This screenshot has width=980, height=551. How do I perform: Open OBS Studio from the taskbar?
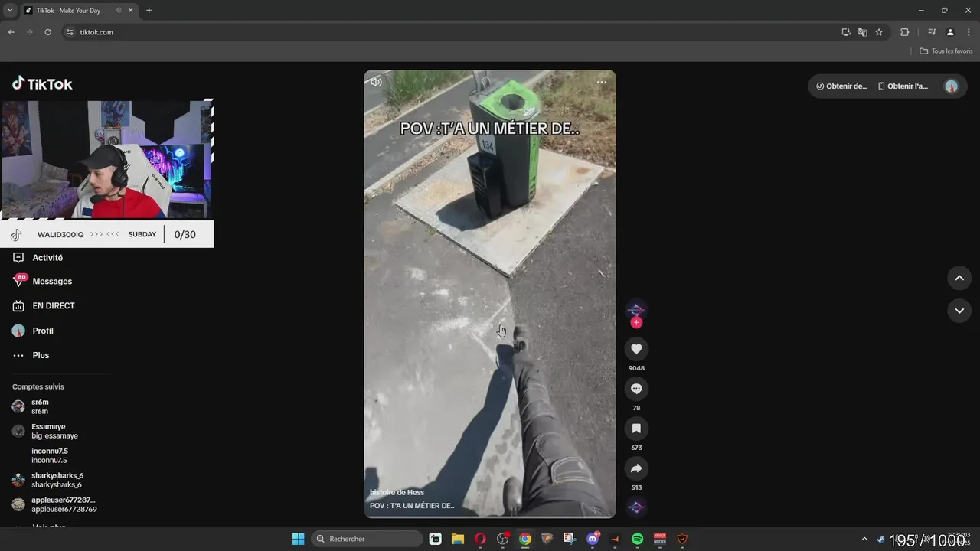[502, 539]
